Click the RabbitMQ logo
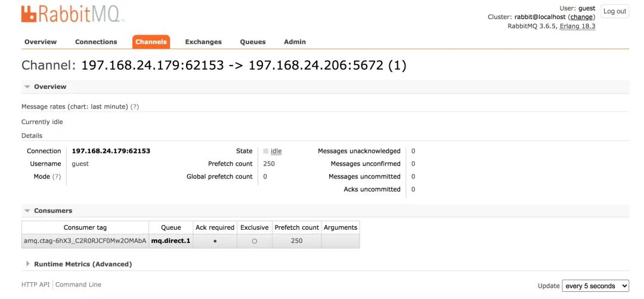644x299 pixels. pyautogui.click(x=72, y=14)
